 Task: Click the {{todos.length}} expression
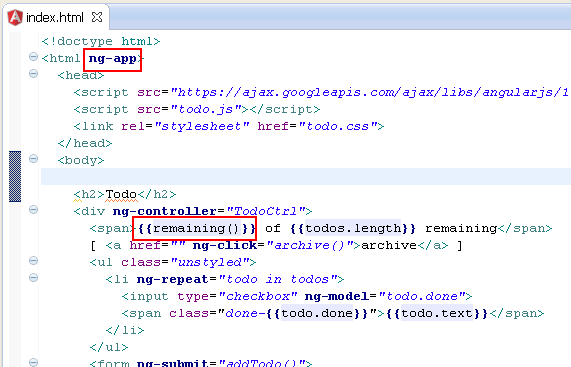pos(353,228)
